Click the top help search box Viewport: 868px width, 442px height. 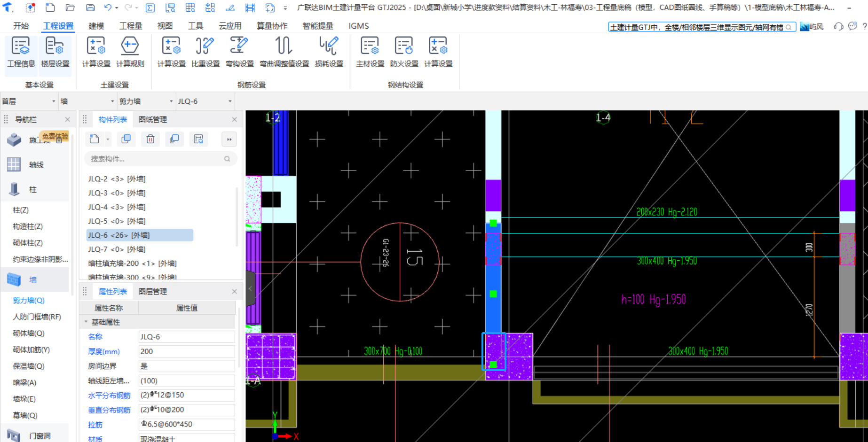click(702, 27)
